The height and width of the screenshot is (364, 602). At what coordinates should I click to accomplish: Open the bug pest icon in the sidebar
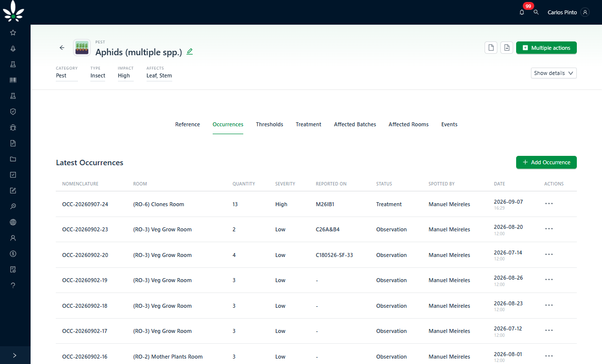pyautogui.click(x=13, y=127)
